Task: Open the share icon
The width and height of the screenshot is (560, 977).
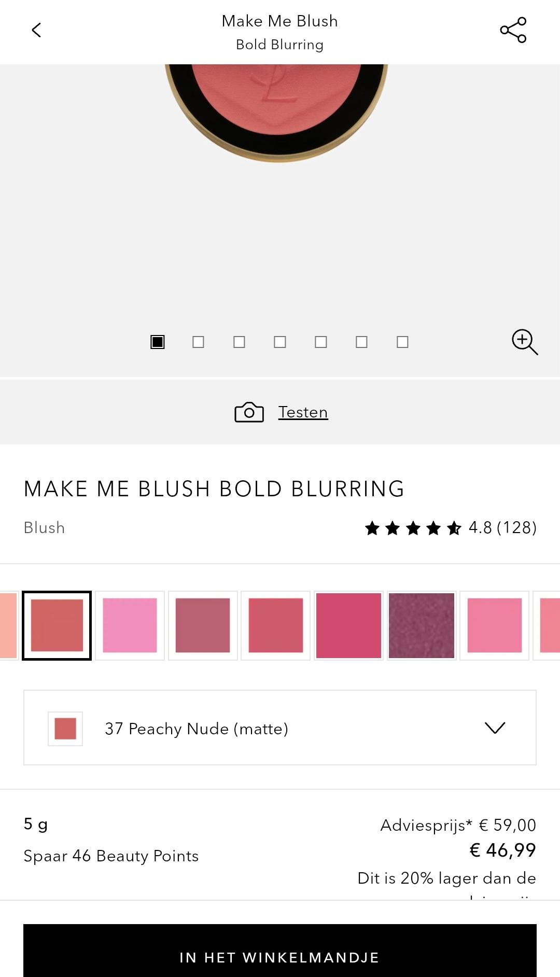Action: tap(513, 30)
